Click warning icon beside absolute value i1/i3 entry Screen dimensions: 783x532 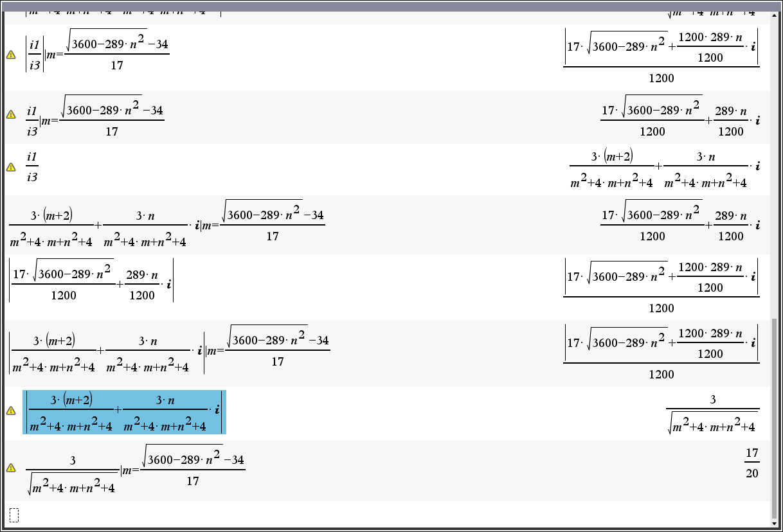tap(11, 55)
